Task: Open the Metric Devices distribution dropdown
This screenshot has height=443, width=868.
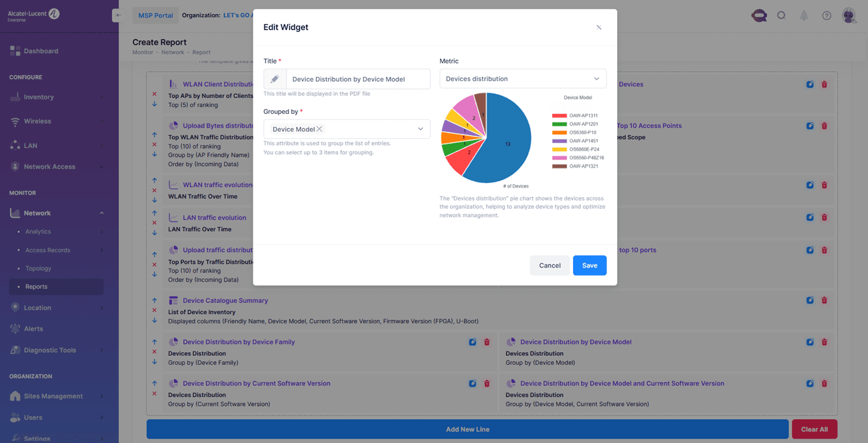Action: [x=523, y=79]
